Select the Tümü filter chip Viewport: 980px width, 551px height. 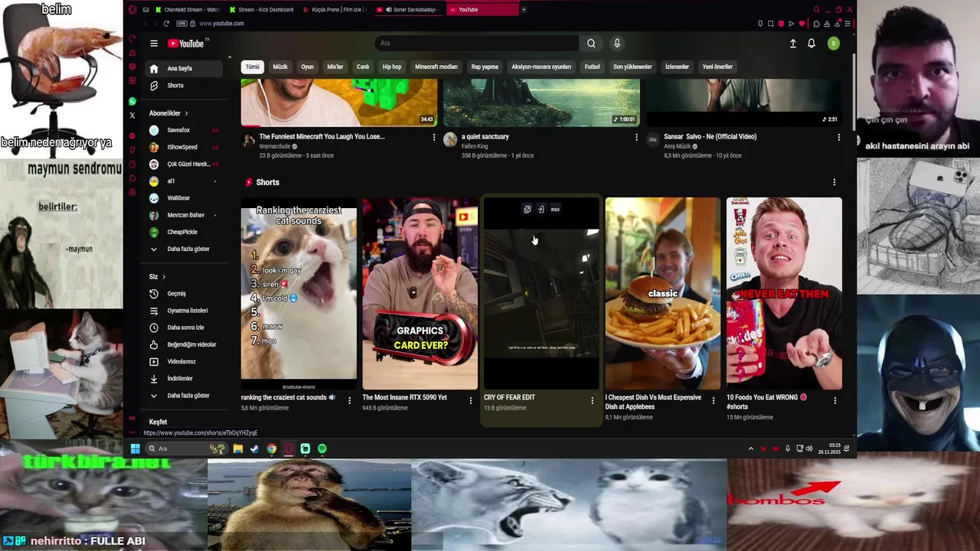tap(253, 67)
